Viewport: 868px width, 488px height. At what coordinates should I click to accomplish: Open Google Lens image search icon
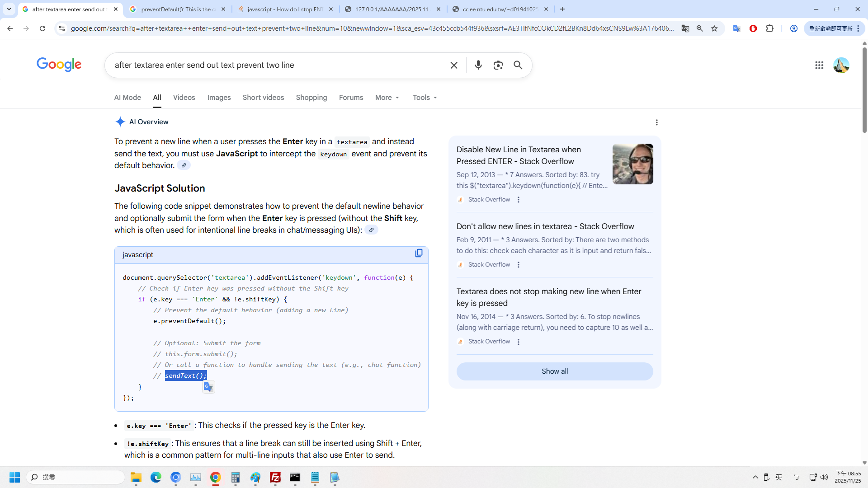pos(498,65)
